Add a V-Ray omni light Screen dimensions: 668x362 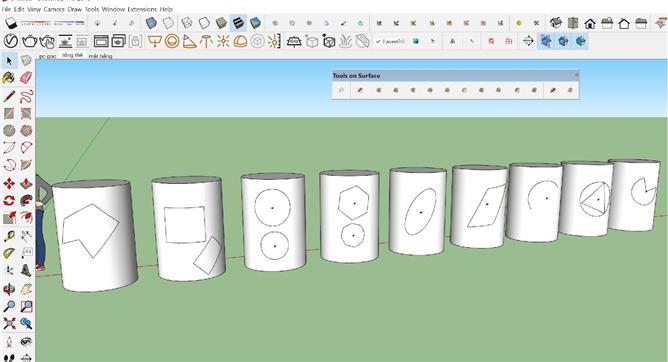[x=223, y=41]
